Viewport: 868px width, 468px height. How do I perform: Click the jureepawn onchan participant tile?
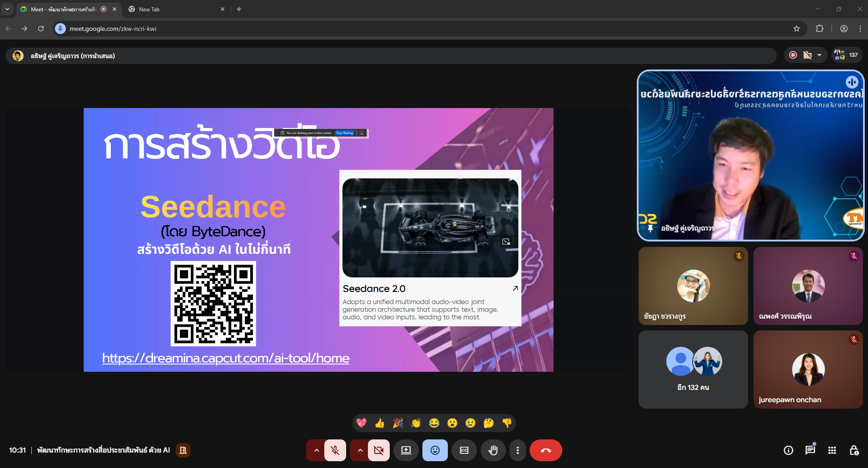808,369
